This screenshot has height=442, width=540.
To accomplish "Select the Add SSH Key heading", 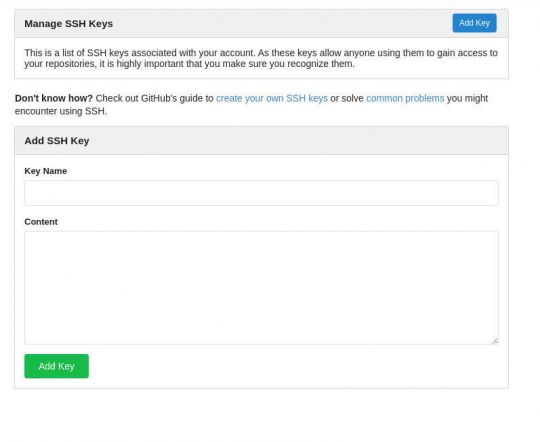I will (57, 141).
